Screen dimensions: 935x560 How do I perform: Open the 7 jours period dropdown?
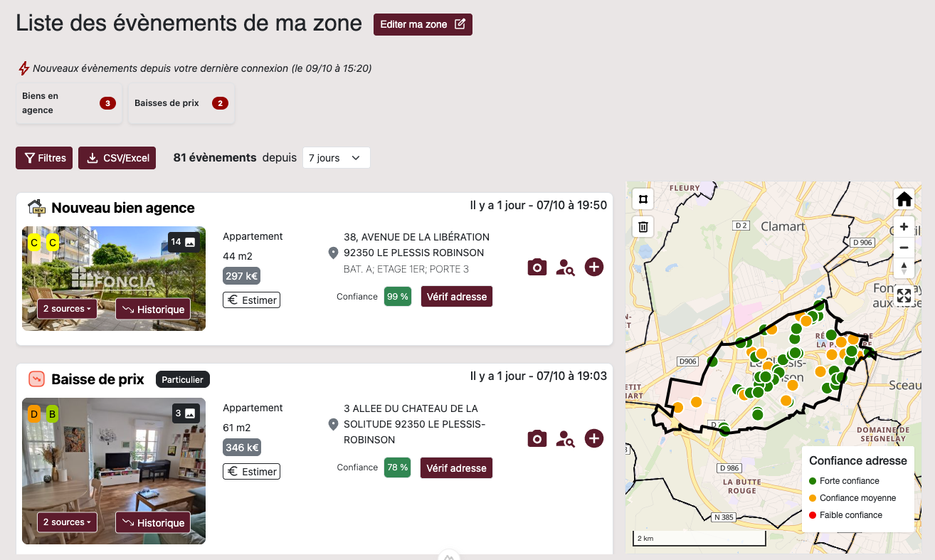pyautogui.click(x=336, y=158)
